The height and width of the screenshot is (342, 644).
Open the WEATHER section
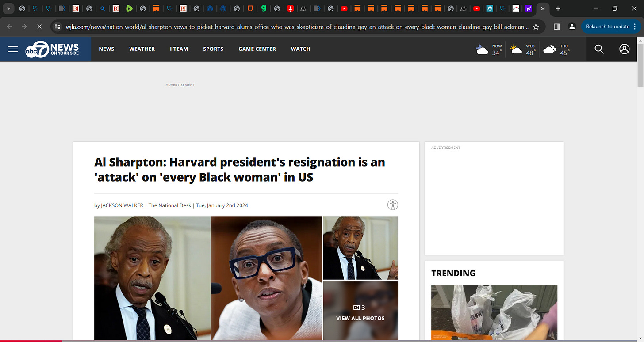tap(142, 49)
